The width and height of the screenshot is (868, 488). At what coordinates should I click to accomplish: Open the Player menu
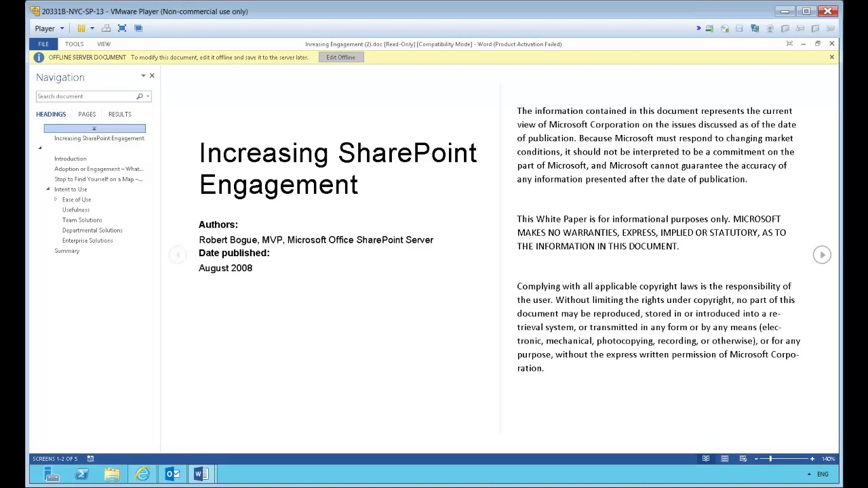pyautogui.click(x=49, y=28)
